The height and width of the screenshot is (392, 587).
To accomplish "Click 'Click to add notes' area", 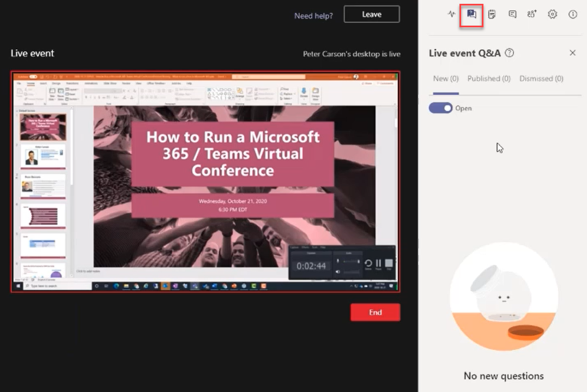I will click(x=88, y=272).
